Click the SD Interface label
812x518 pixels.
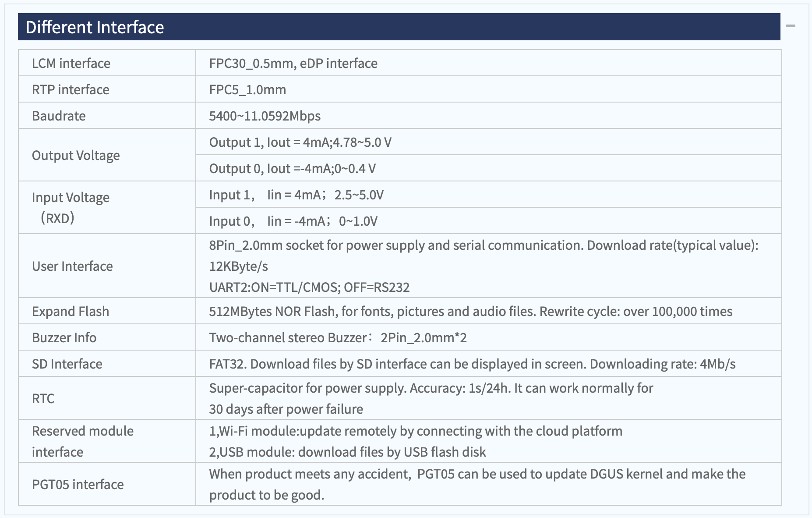pos(67,364)
